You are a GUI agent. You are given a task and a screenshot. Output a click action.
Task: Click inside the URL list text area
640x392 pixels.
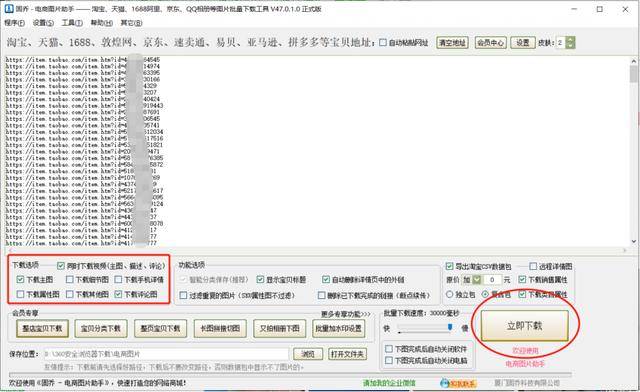click(x=316, y=150)
